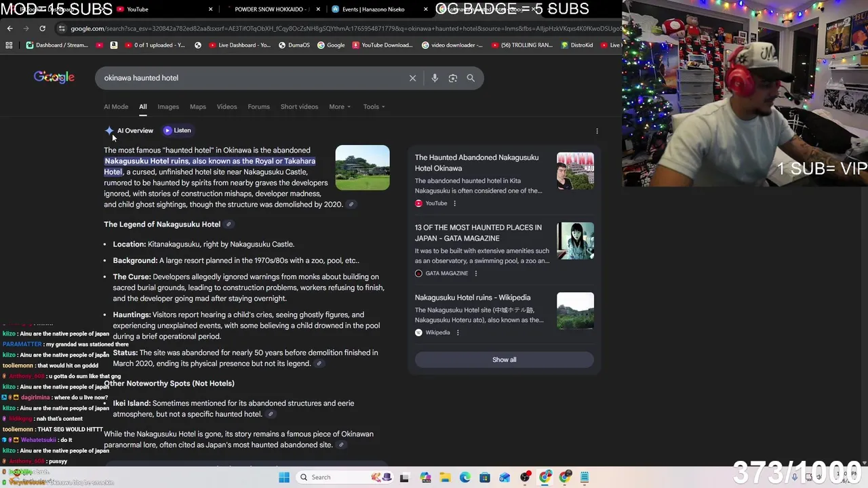Click citation icon after 'haunted abandoned site'

340,445
